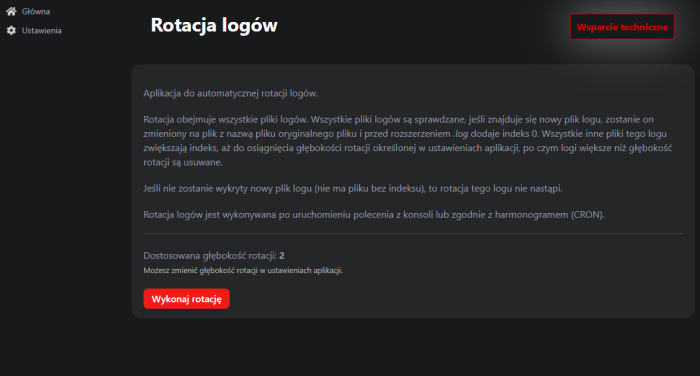Click the note Możesz zmienić głębokość rotacji w ustawieniach
The image size is (700, 376).
(243, 270)
